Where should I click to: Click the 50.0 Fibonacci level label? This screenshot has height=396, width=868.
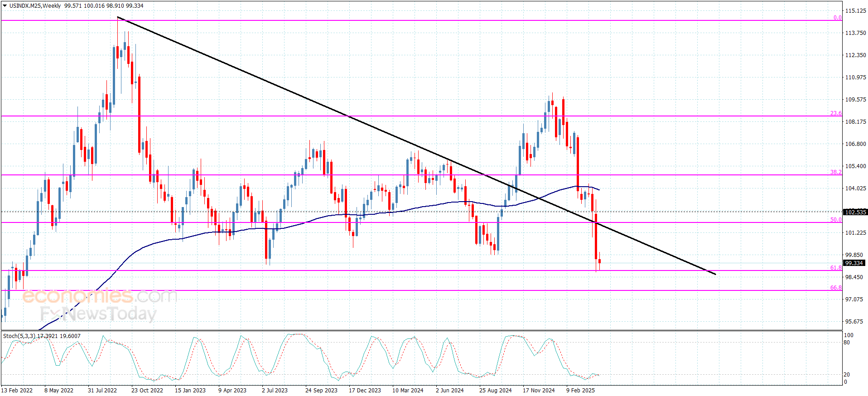(x=836, y=220)
